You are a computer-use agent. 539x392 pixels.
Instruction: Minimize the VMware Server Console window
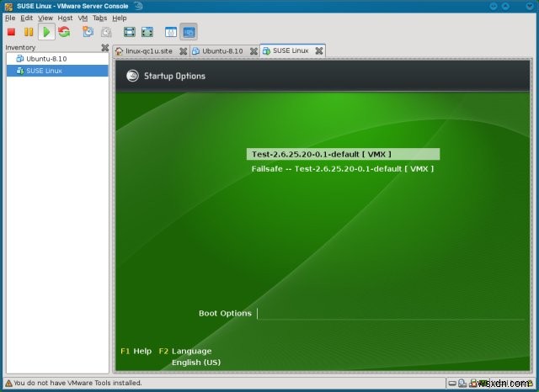click(x=494, y=6)
